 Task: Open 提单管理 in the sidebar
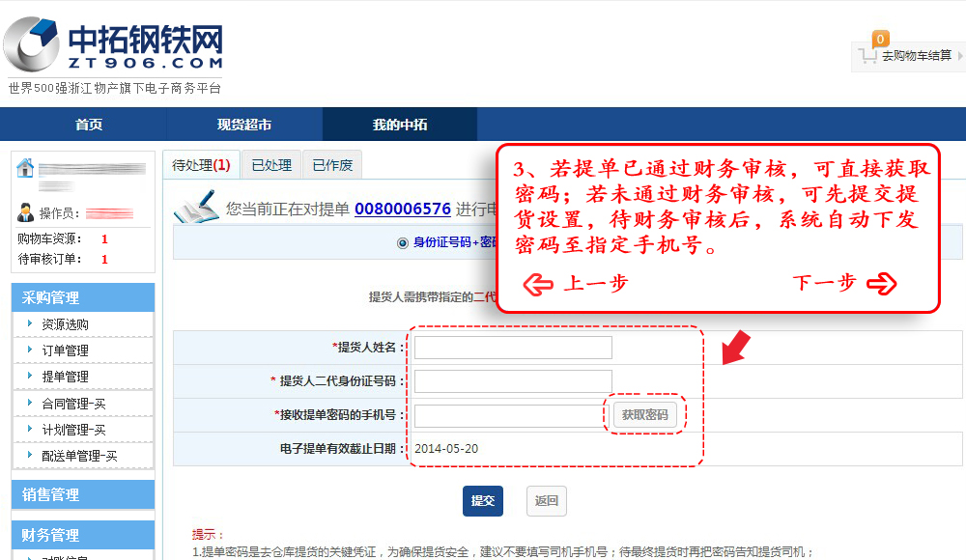click(65, 377)
